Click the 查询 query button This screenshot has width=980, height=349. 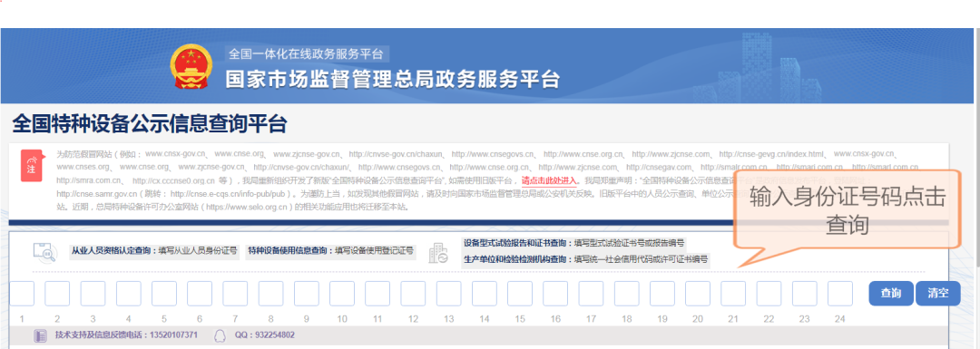891,294
